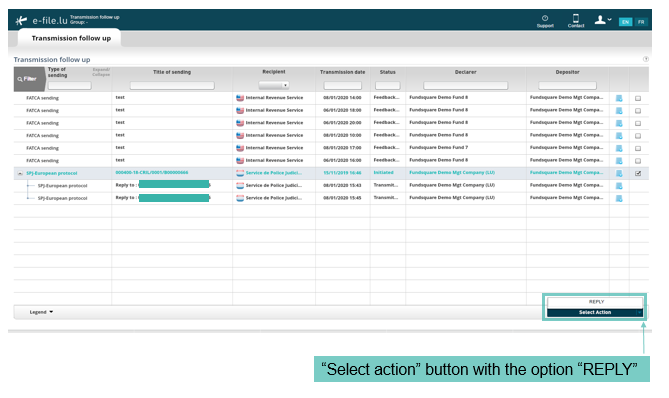The height and width of the screenshot is (398, 669).
Task: Open document icon for 06/01/2020 20:00 row
Action: [x=619, y=123]
